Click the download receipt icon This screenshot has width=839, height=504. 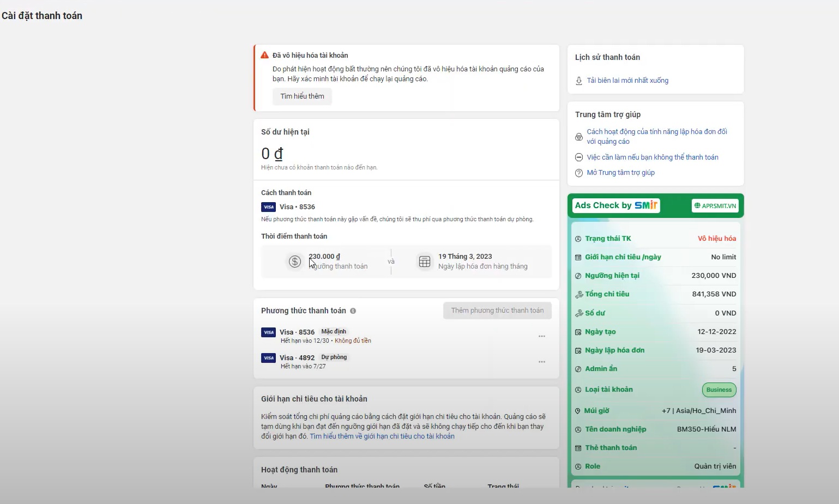click(x=579, y=81)
